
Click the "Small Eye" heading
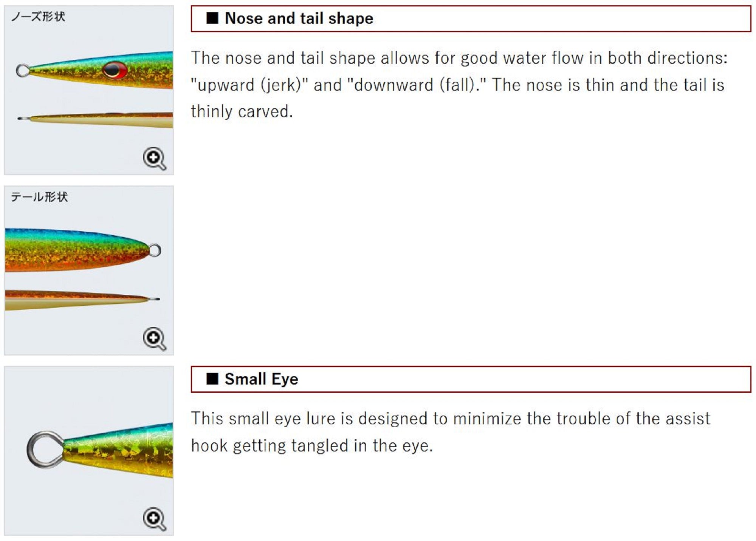(261, 379)
